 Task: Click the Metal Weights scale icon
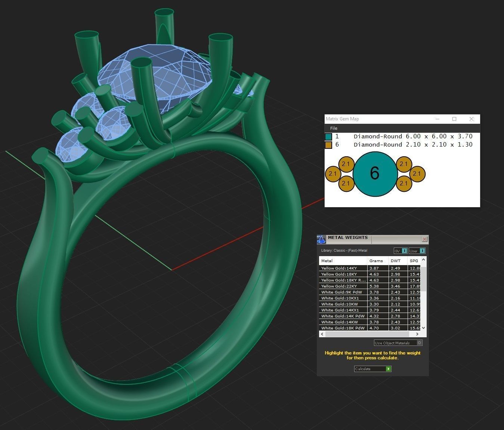(x=321, y=239)
